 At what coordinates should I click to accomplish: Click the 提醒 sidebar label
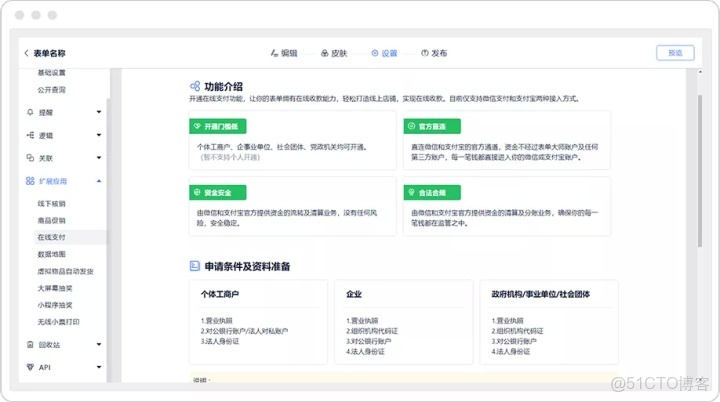click(x=45, y=113)
